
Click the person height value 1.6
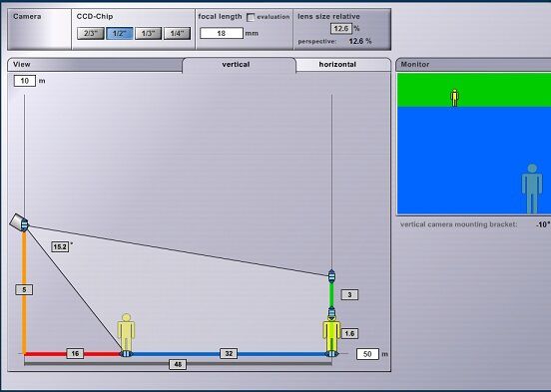pyautogui.click(x=349, y=334)
